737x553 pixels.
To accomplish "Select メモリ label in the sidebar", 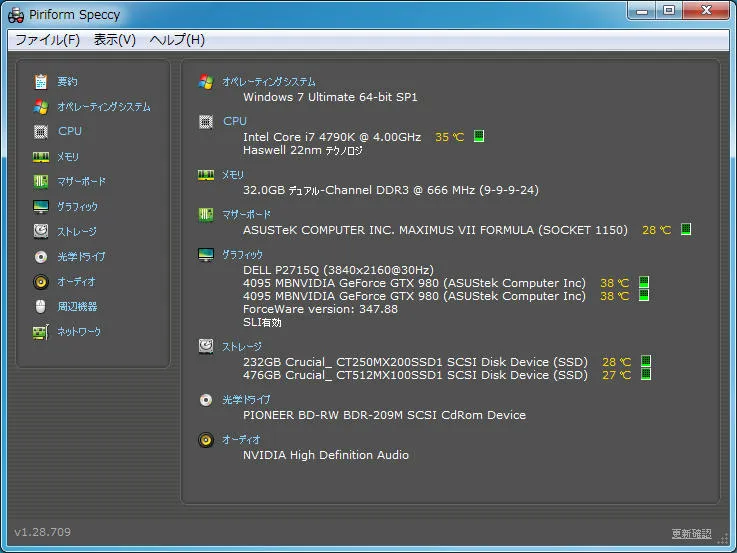I will 68,156.
